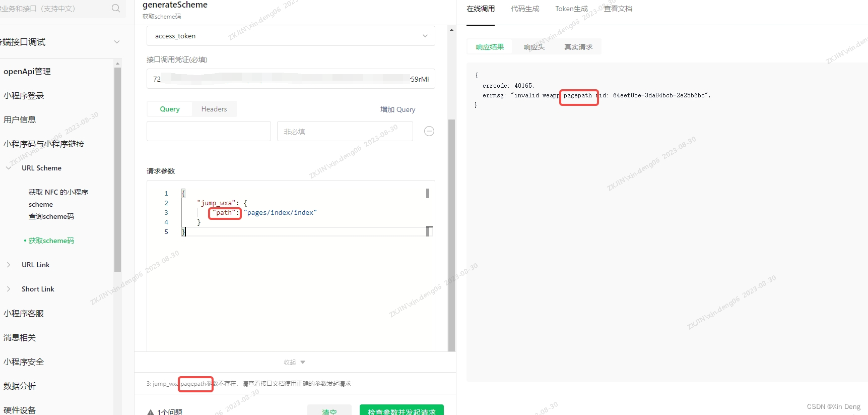The image size is (868, 415).
Task: Click the 1个问题 status text
Action: coord(170,412)
